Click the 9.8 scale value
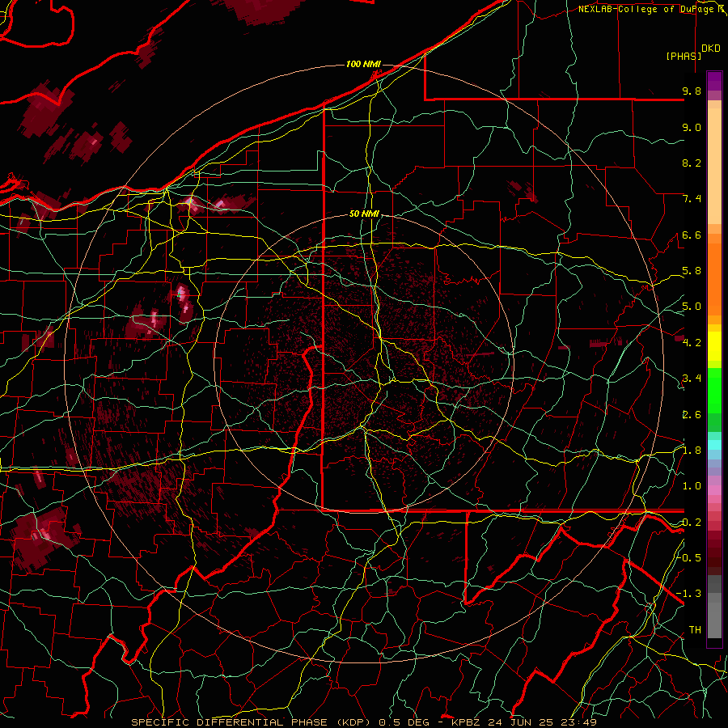728x728 pixels. coord(692,91)
